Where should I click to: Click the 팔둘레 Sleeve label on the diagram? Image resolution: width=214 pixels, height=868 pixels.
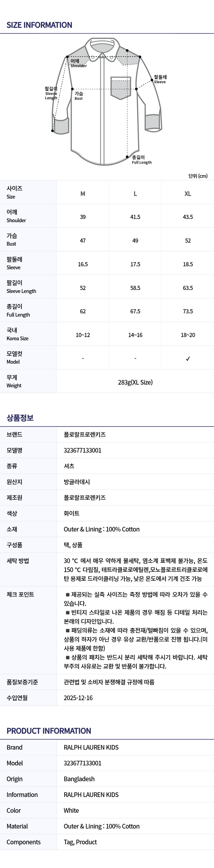[x=160, y=79]
